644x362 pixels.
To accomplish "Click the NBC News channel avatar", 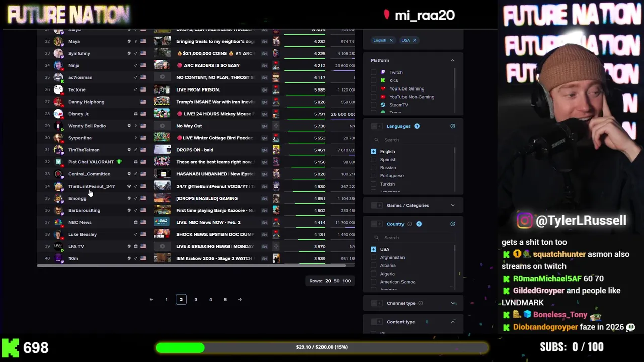I will [58, 222].
